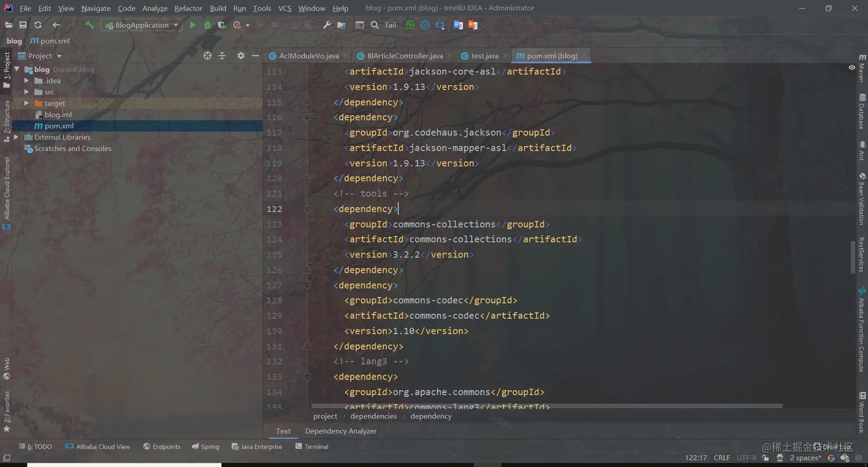
Task: Open Alibaba Cloud View tool window
Action: point(98,446)
